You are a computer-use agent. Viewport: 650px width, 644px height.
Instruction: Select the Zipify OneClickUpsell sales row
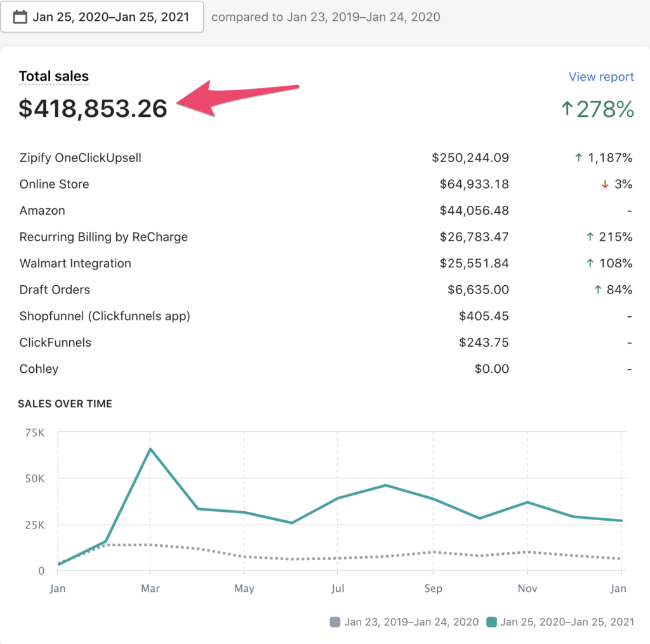[x=80, y=158]
